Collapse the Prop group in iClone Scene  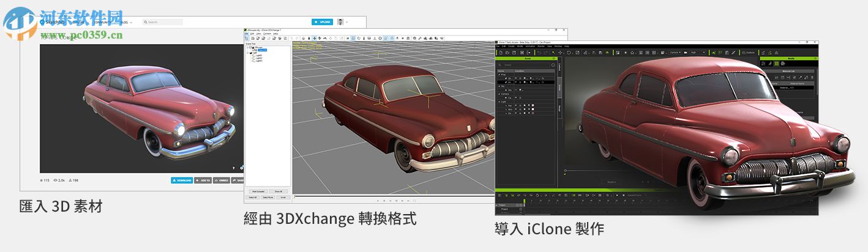[499, 75]
